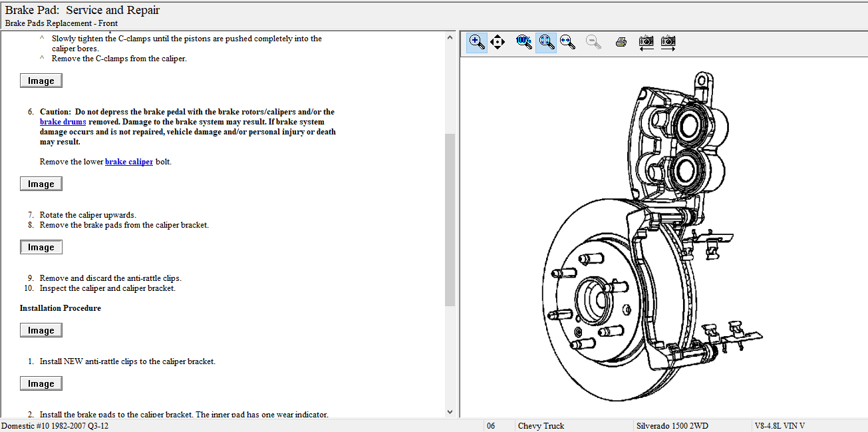Click status bar year 06

click(491, 426)
